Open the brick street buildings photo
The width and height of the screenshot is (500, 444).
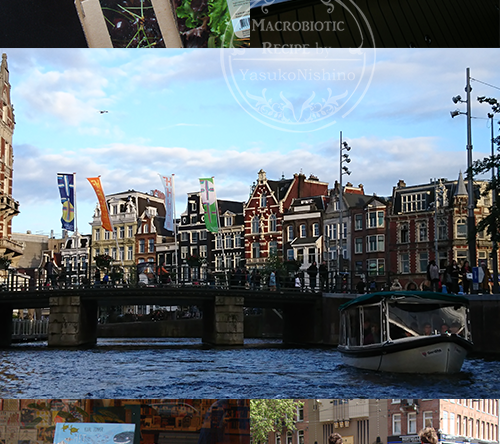point(375,422)
